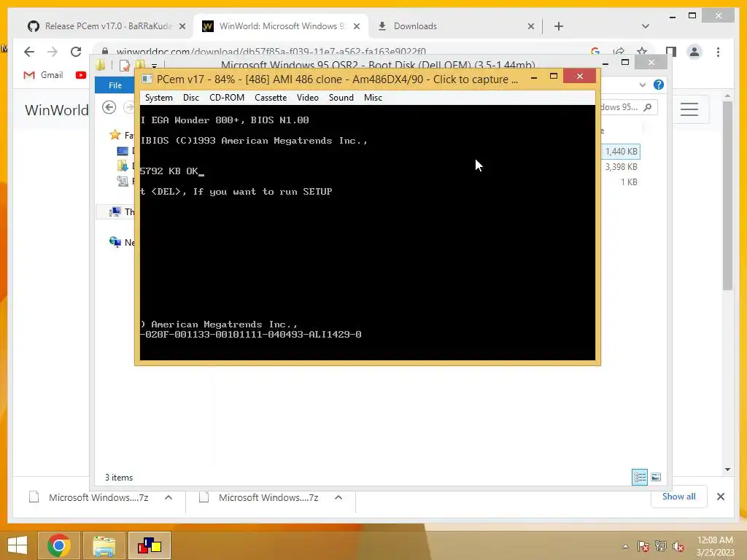The width and height of the screenshot is (747, 560).
Task: Open PCem from the taskbar
Action: (150, 545)
